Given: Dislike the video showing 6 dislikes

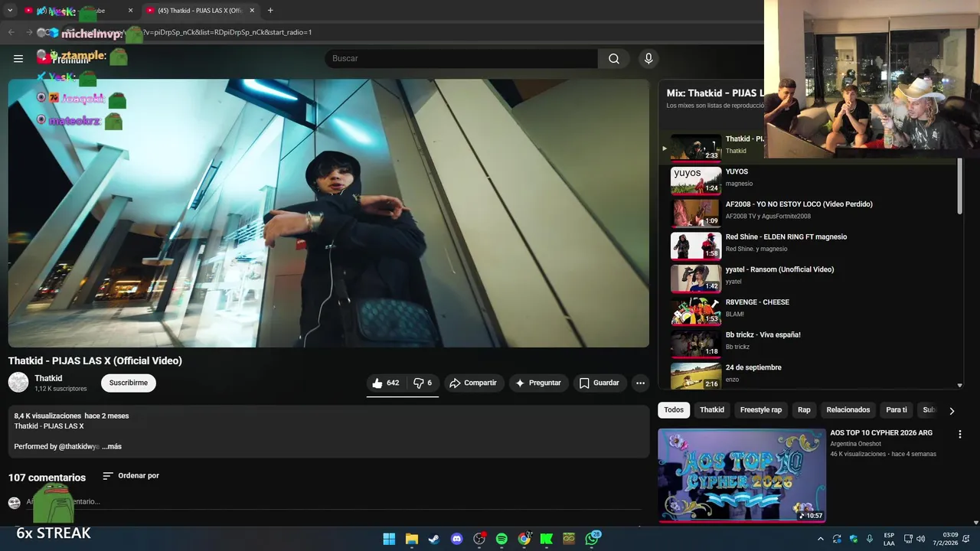Looking at the screenshot, I should 423,383.
